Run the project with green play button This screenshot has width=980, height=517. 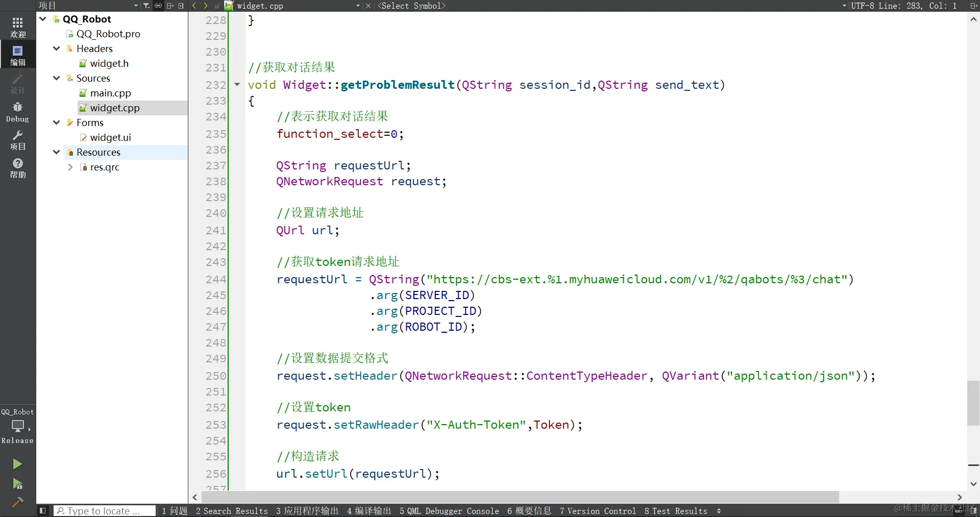click(17, 464)
